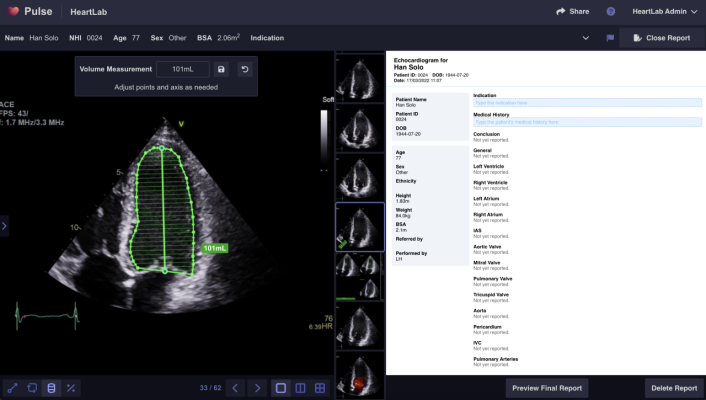Advance to the next image frame
This screenshot has width=706, height=400.
[257, 388]
